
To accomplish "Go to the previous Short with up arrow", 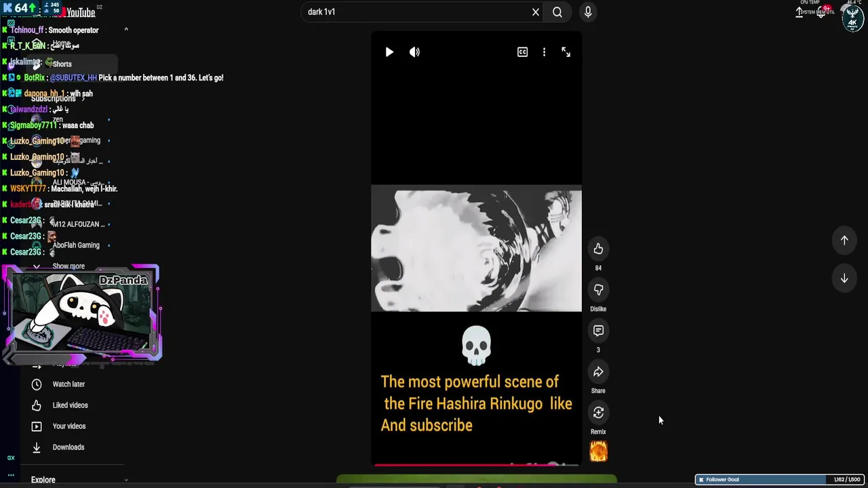I will 844,241.
